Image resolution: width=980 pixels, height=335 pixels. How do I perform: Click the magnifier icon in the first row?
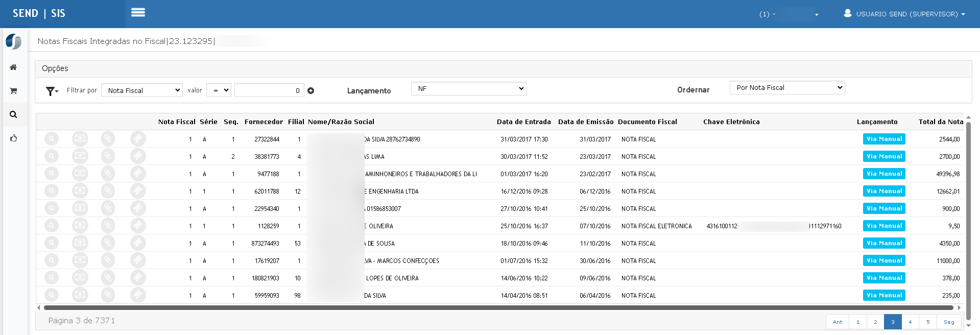pos(52,139)
